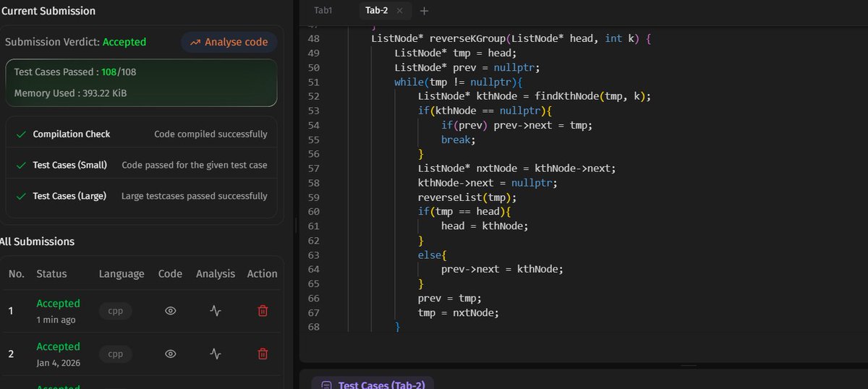Switch to Tab1 in the editor
Viewport: 868px width, 389px height.
(x=323, y=11)
